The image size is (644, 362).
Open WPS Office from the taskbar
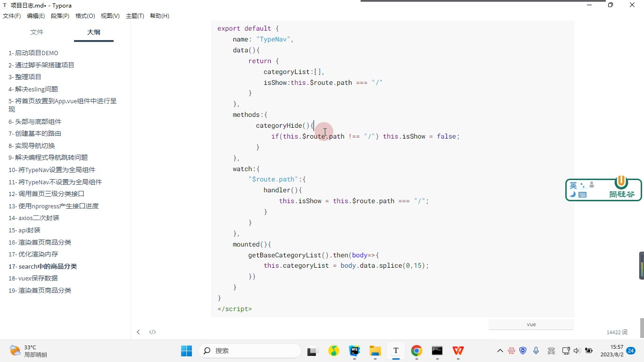458,351
